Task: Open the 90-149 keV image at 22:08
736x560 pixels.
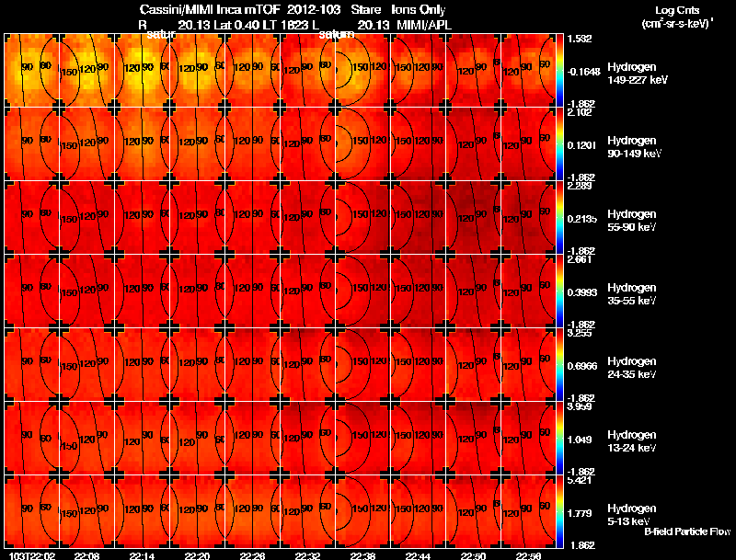Action: 86,144
